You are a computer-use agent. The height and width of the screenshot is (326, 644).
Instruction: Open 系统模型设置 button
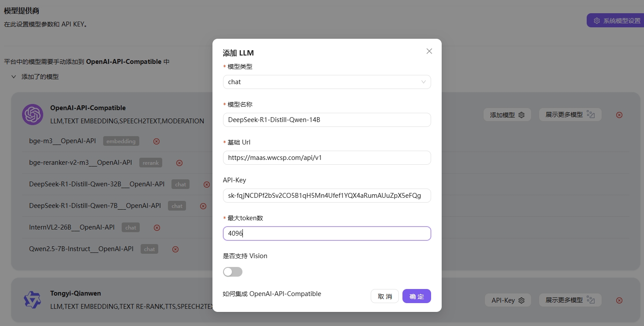coord(615,21)
